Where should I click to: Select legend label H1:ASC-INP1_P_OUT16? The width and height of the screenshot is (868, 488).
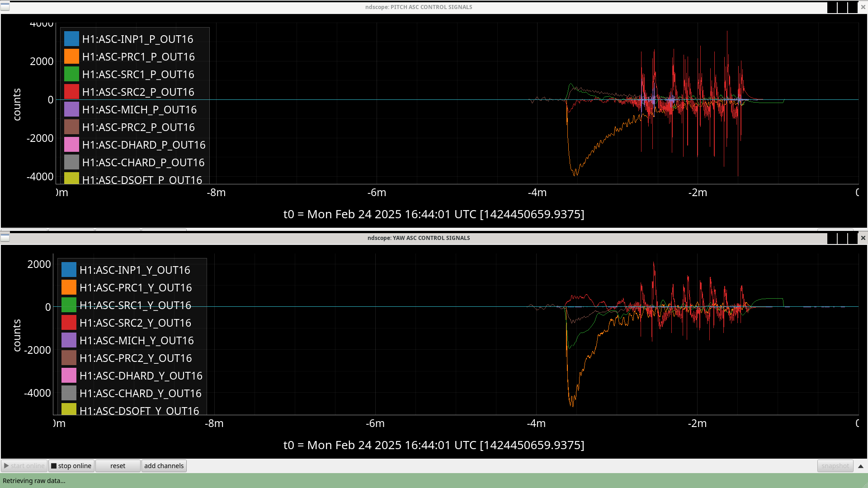137,39
